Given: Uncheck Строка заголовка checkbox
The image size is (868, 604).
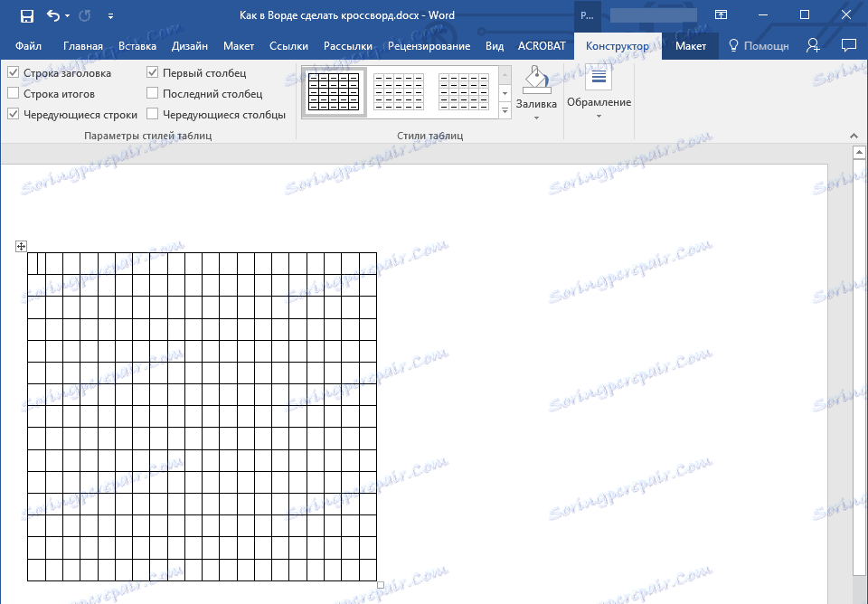Looking at the screenshot, I should [14, 72].
